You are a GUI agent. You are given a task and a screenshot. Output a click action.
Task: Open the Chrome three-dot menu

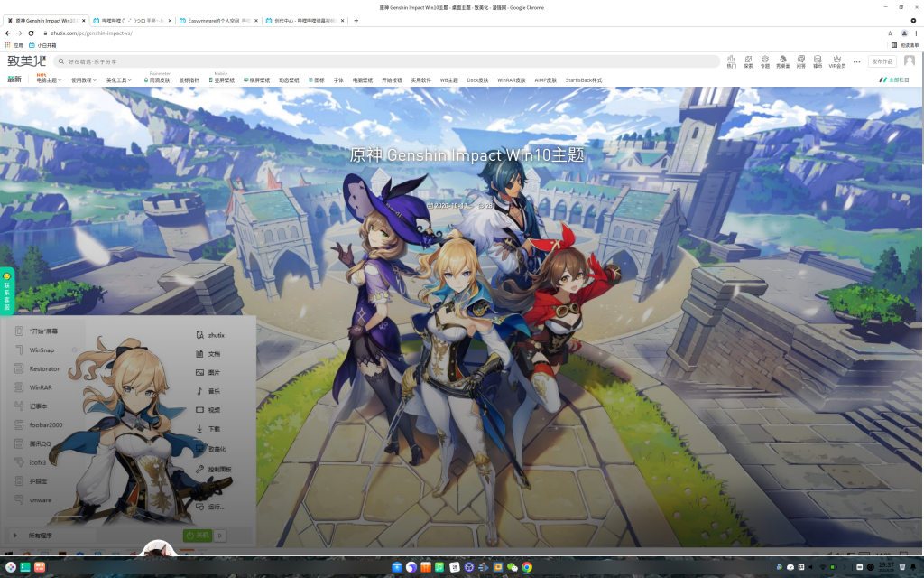pos(916,33)
